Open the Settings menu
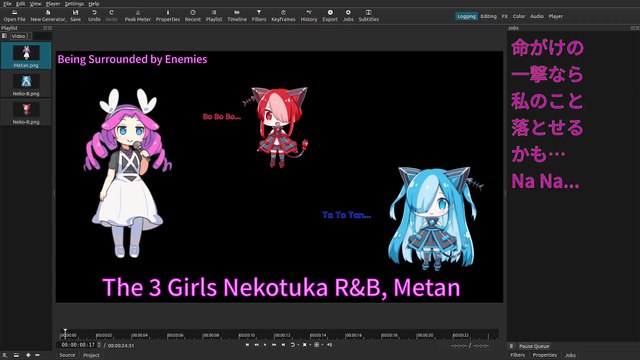Screen dimensions: 640x360 coord(74,4)
